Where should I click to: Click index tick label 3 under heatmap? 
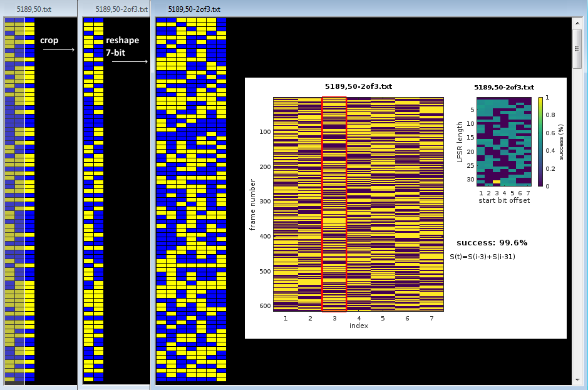(x=334, y=318)
